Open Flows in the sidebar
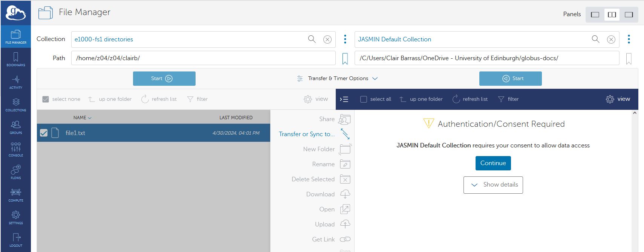 (16, 172)
